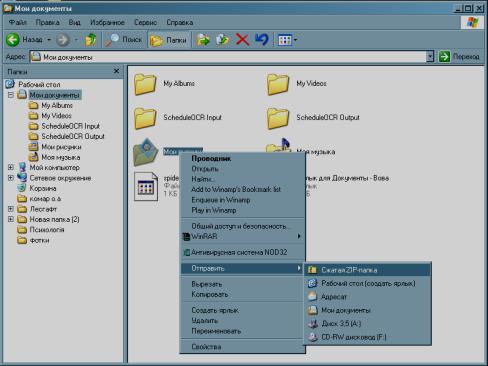Select Рабочий стол in folder tree
The image size is (488, 366).
pyautogui.click(x=39, y=84)
